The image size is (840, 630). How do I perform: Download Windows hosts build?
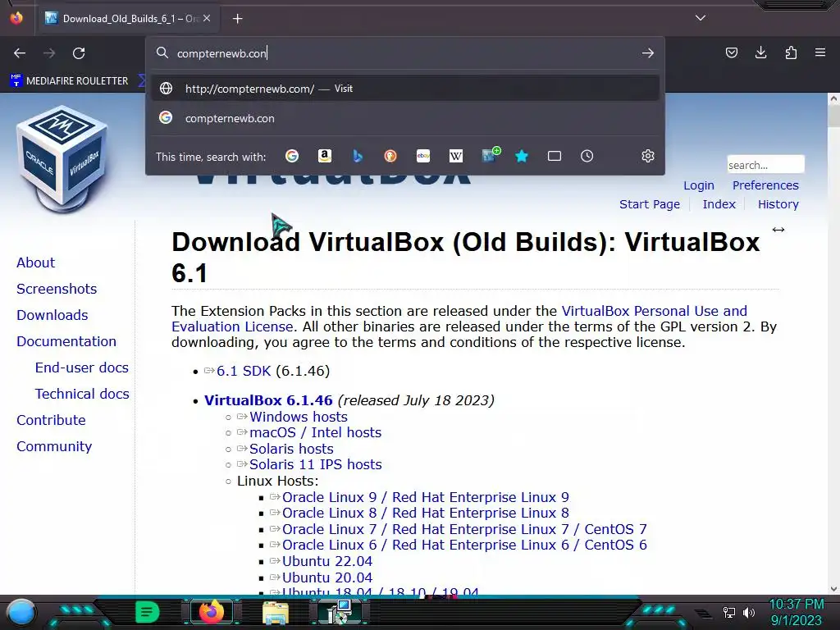[x=299, y=417]
